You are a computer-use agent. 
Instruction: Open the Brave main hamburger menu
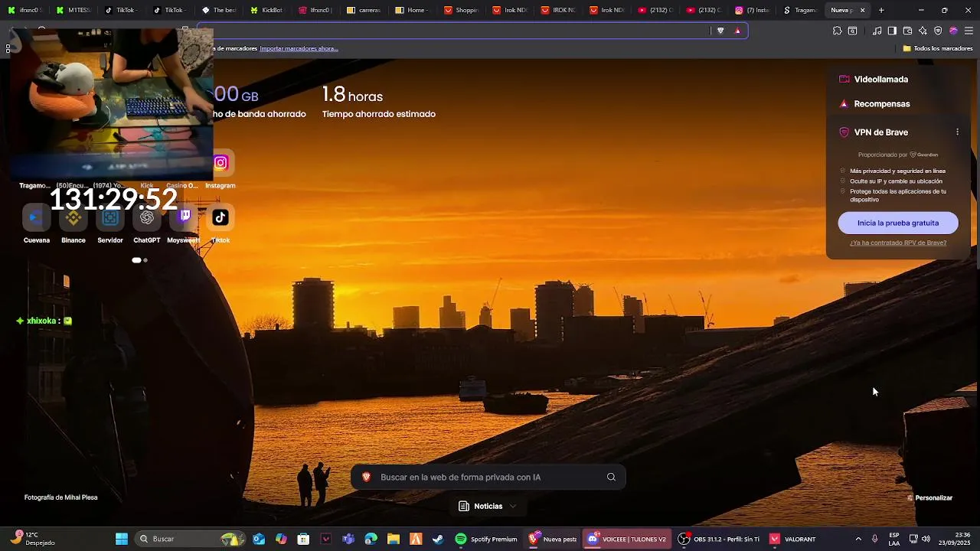(x=969, y=31)
